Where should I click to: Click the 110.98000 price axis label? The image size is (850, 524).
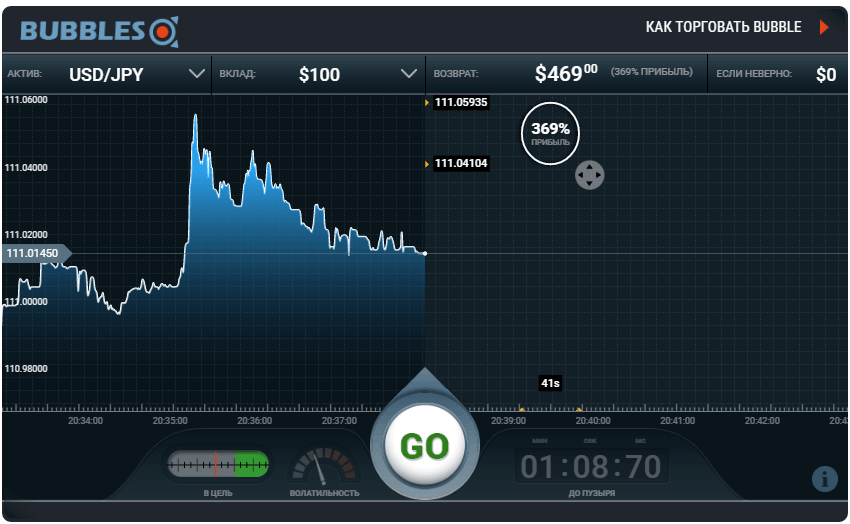click(x=26, y=368)
